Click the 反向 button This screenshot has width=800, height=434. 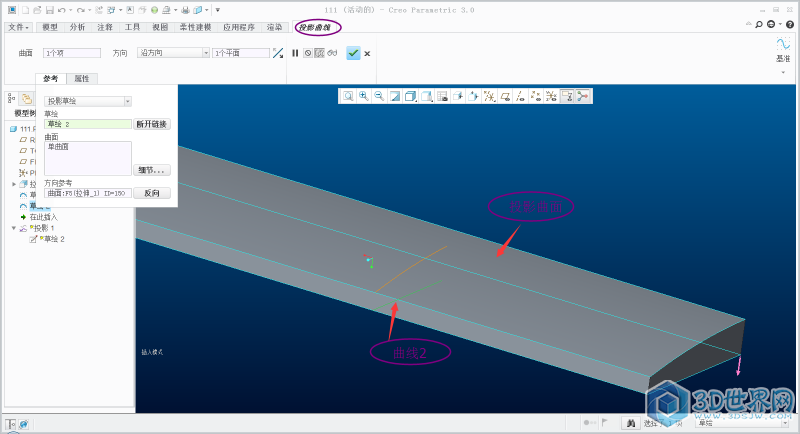(x=152, y=193)
